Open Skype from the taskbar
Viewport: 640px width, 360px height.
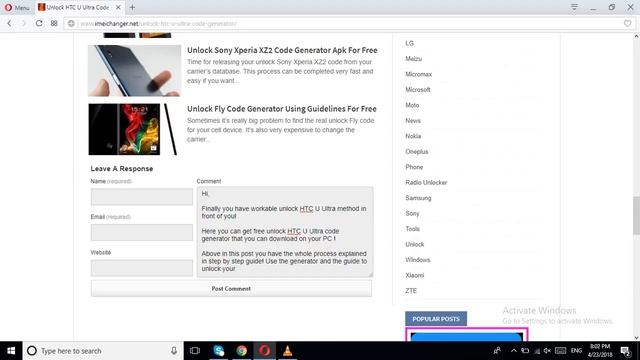pos(218,351)
